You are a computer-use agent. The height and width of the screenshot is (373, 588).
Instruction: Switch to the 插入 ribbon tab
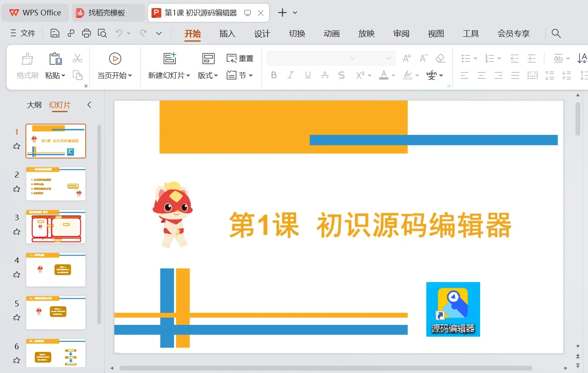pos(227,34)
